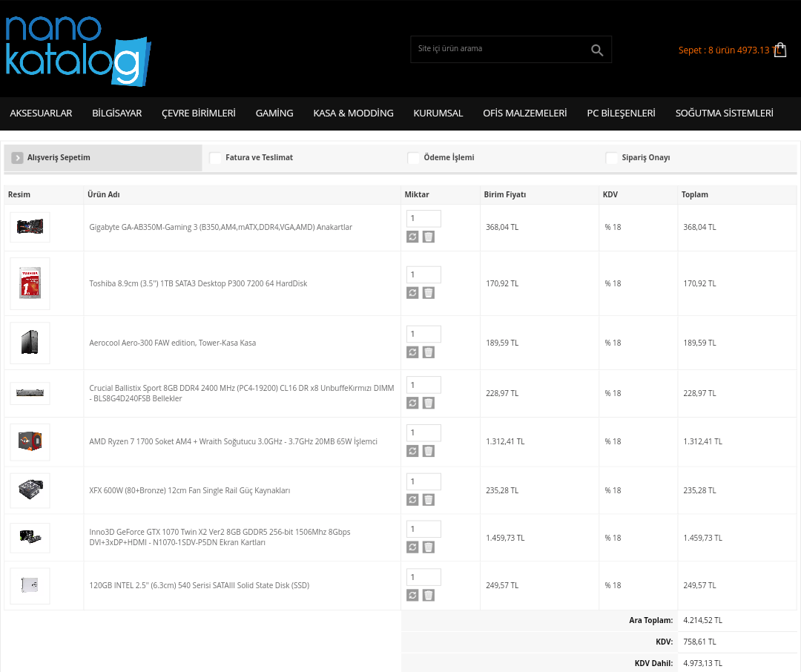Open SOĞUTMA SİSTEMLERİ category
801x672 pixels.
725,113
